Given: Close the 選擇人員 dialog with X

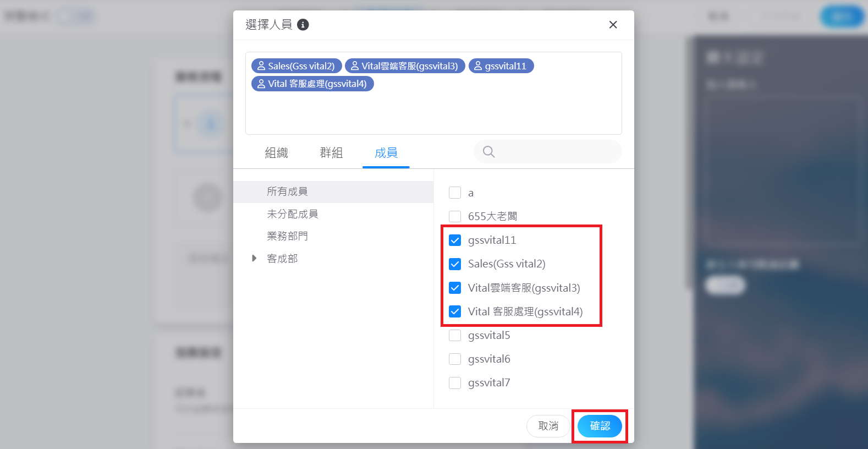Looking at the screenshot, I should pos(613,25).
